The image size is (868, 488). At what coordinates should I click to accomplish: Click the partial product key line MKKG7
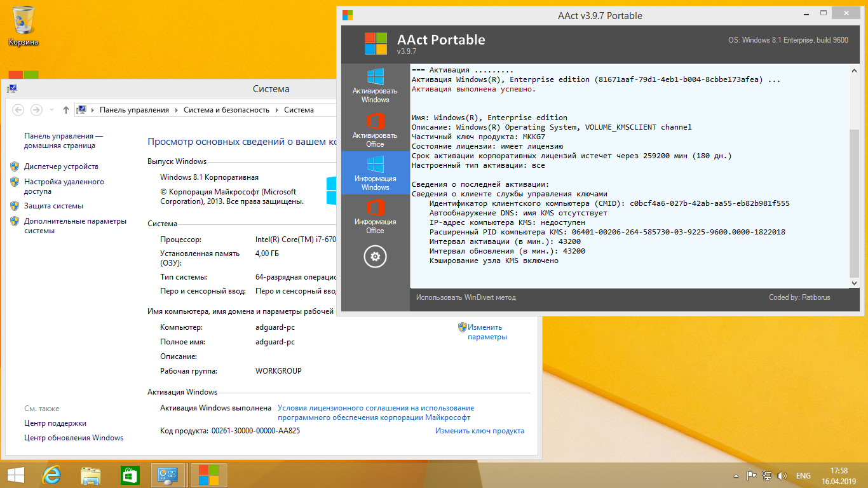click(478, 137)
